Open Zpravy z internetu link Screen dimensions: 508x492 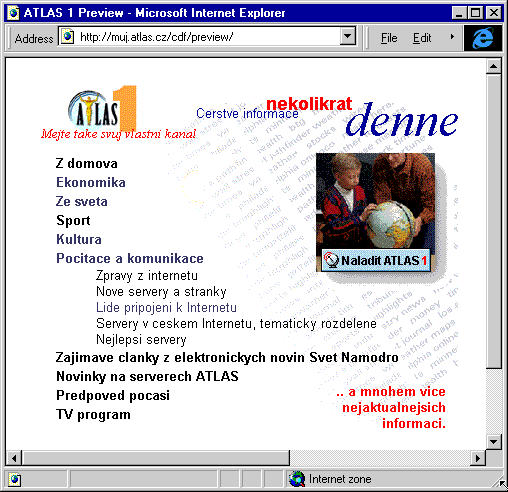pos(147,276)
